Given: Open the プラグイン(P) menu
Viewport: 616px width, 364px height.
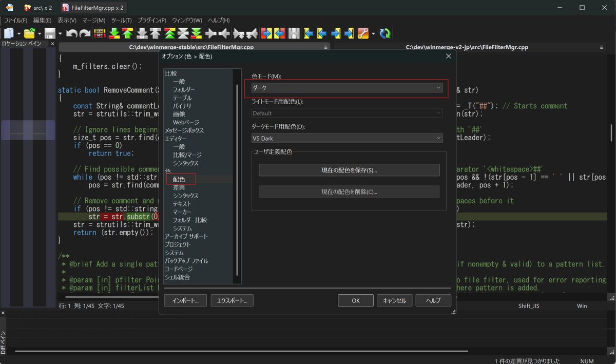Looking at the screenshot, I should [x=151, y=20].
